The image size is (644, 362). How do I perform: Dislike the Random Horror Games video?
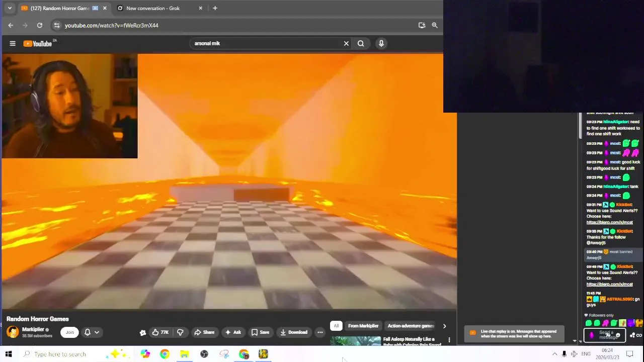point(180,332)
